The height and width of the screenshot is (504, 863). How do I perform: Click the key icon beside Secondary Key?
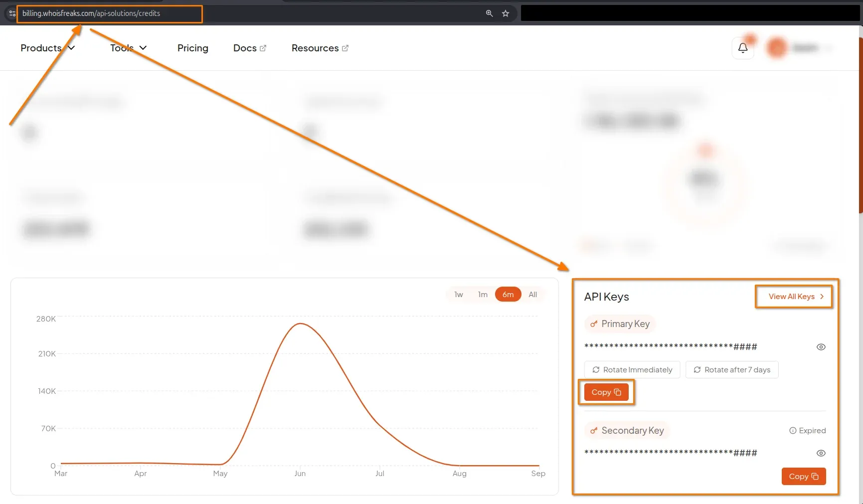594,430
